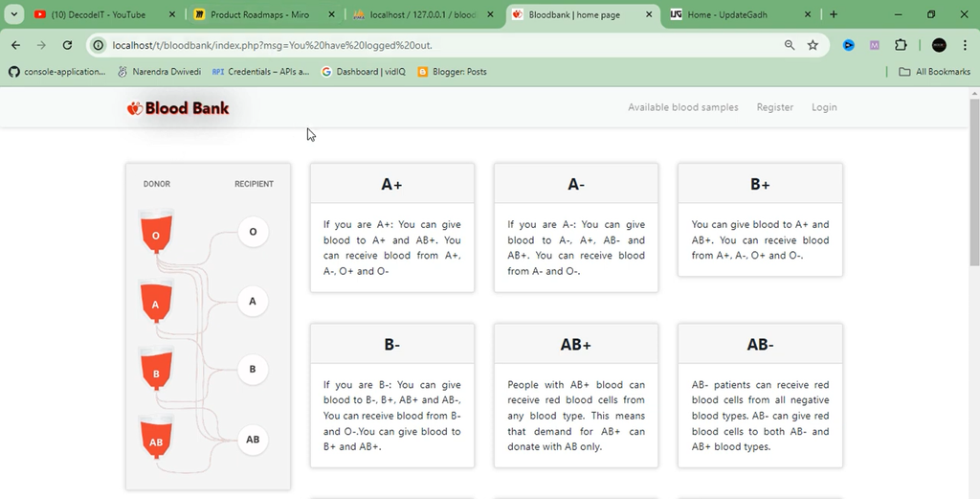Switch to Product Roadmaps Miro tab
Viewport: 980px width, 499px height.
click(x=265, y=14)
